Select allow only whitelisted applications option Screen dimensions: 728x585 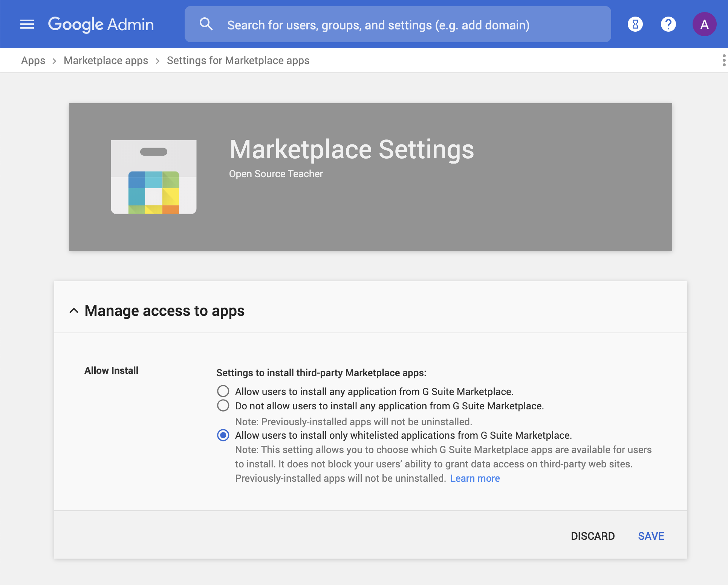pos(223,435)
